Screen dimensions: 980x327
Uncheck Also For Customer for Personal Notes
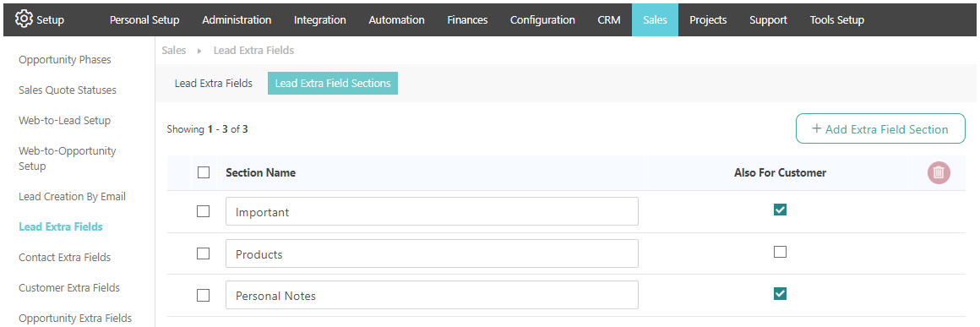click(x=780, y=293)
